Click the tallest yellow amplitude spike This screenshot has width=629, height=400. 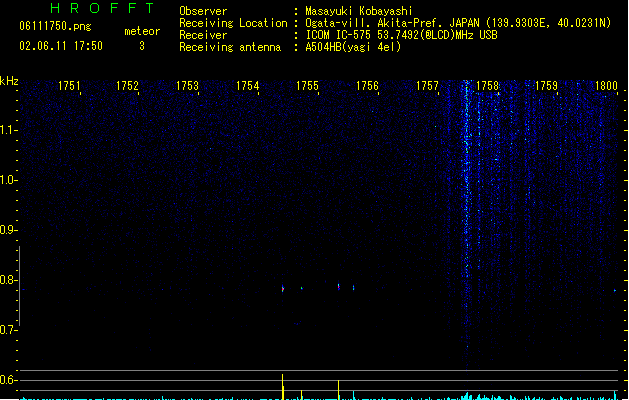click(x=283, y=386)
